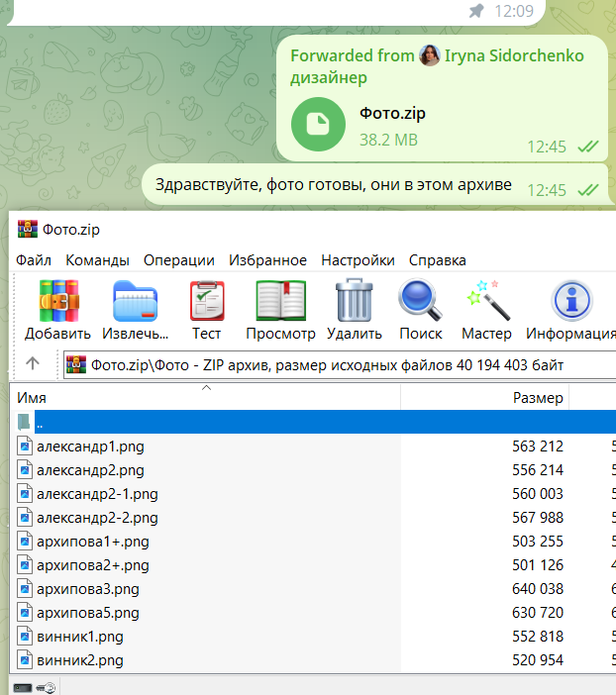Viewport: 616px width, 695px height.
Task: Open Iryna Sidorchenko's avatar photo
Action: (x=430, y=55)
